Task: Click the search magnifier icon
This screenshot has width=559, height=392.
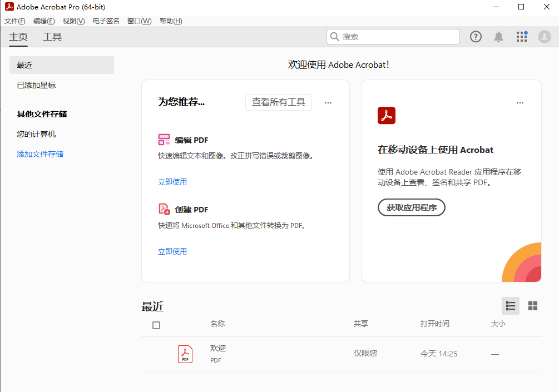Action: [334, 37]
